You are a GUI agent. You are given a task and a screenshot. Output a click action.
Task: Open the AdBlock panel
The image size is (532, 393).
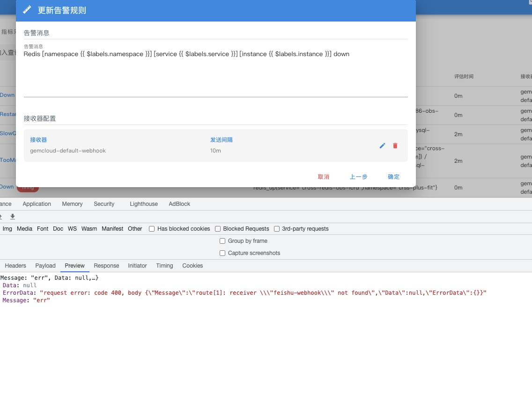pos(179,204)
